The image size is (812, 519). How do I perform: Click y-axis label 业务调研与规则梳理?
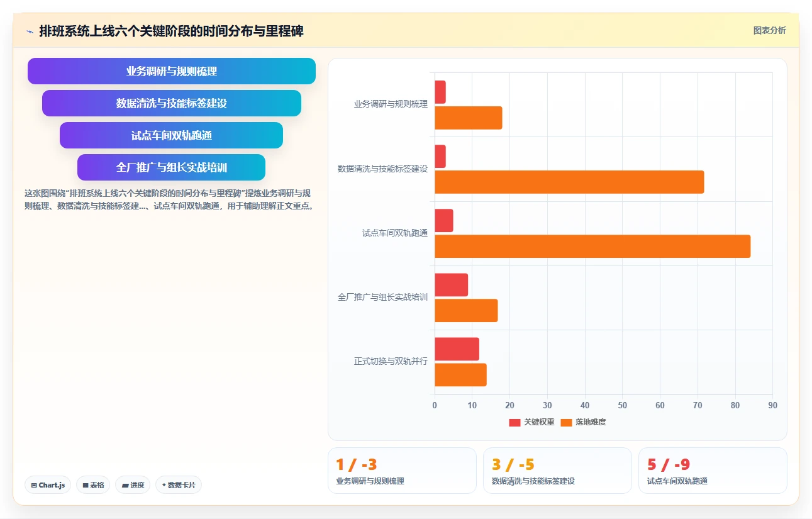[x=391, y=104]
